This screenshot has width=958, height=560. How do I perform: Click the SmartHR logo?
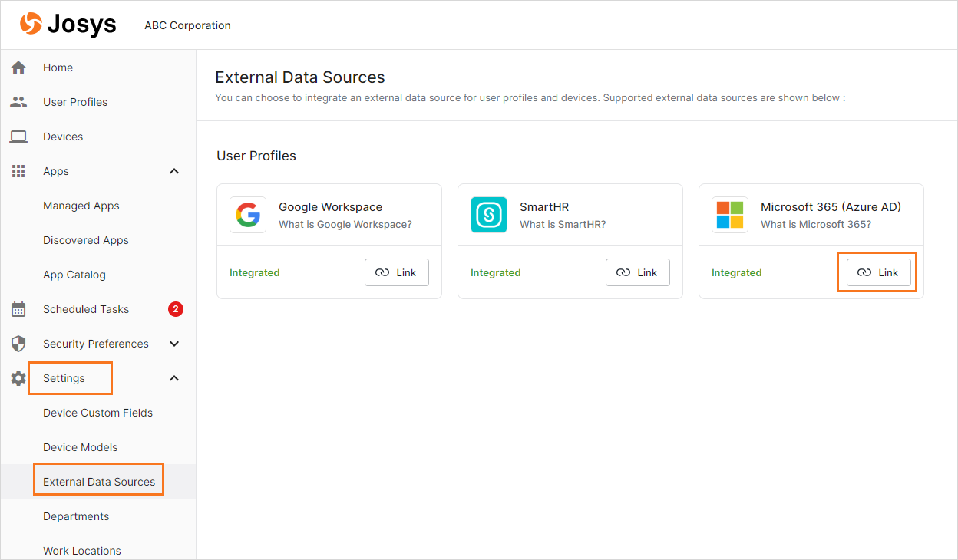click(489, 215)
